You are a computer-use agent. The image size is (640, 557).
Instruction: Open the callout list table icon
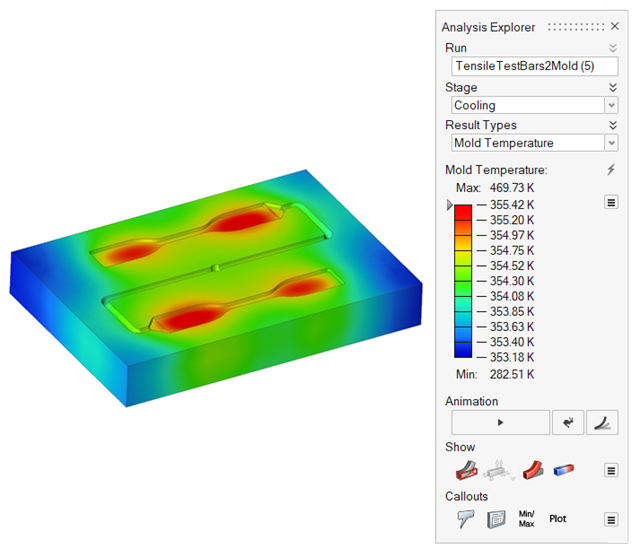495,519
